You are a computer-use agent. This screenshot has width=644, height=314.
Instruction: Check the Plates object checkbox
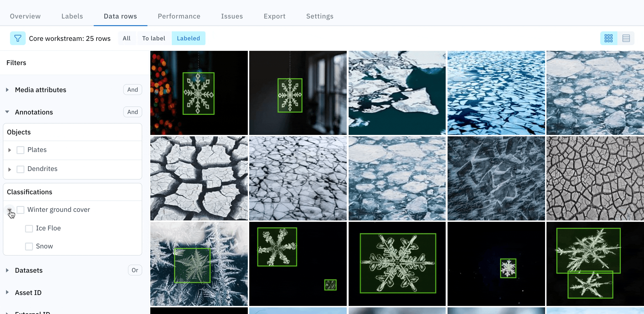(x=20, y=150)
